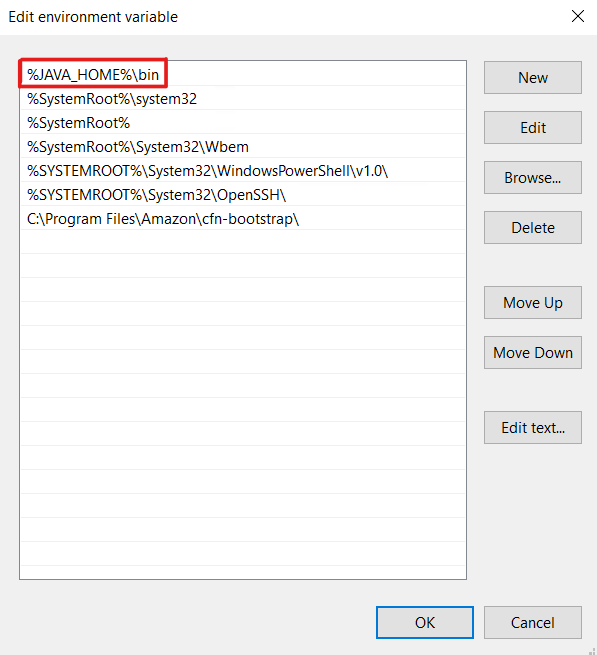Select the %JAVA_HOME%\bin entry

[x=243, y=74]
